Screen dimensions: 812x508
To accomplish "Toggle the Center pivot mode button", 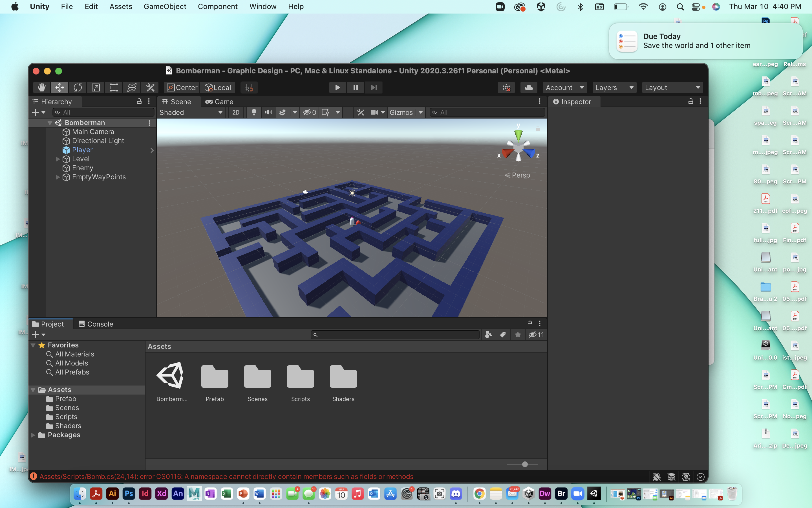I will tap(182, 88).
